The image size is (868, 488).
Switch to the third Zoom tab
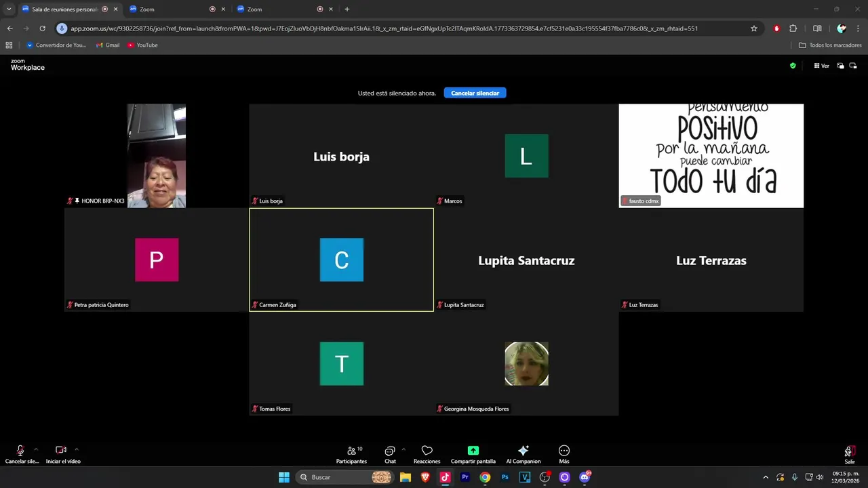pos(285,9)
